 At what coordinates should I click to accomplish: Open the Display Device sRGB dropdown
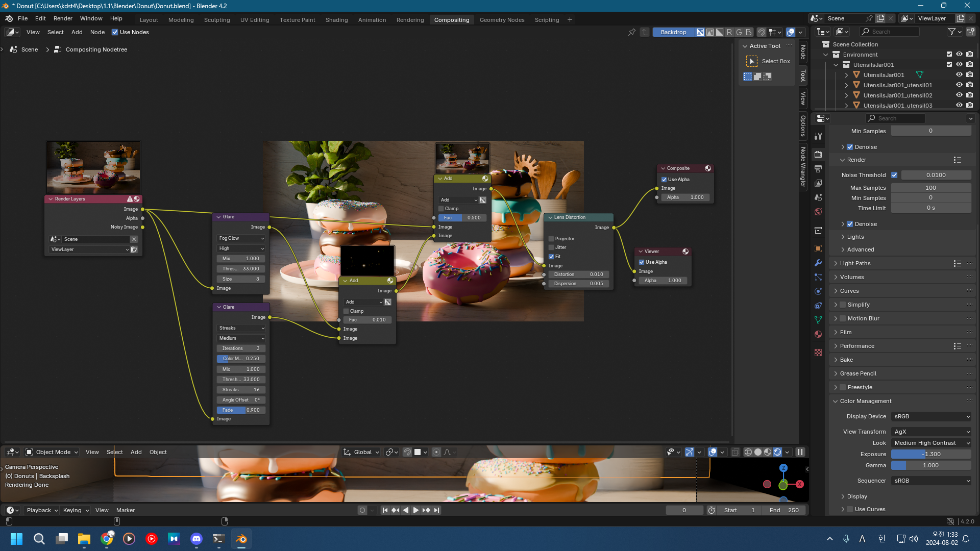point(932,416)
